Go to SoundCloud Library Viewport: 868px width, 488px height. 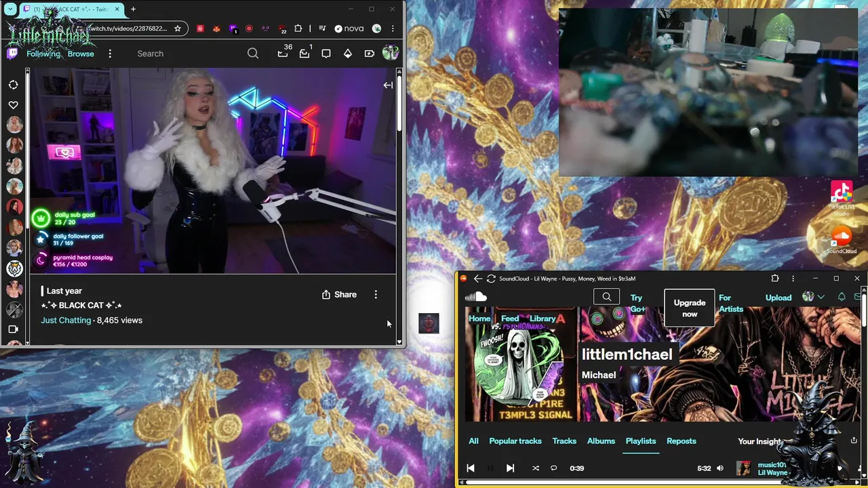pos(542,319)
